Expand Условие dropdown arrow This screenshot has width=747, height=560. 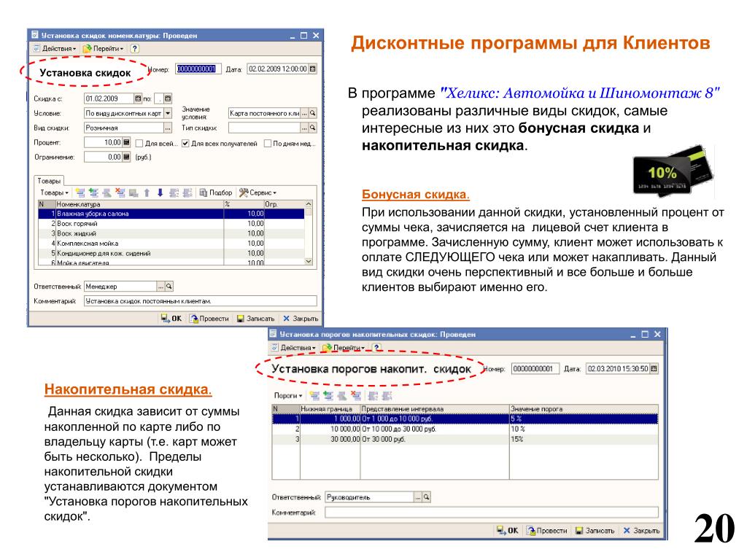[x=168, y=113]
